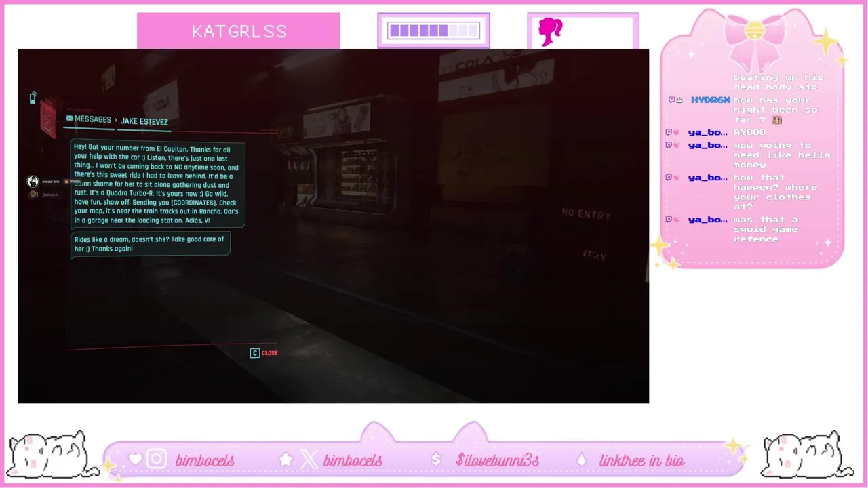The image size is (868, 488).
Task: Select the 'Rides like a dream' message
Action: click(x=151, y=244)
